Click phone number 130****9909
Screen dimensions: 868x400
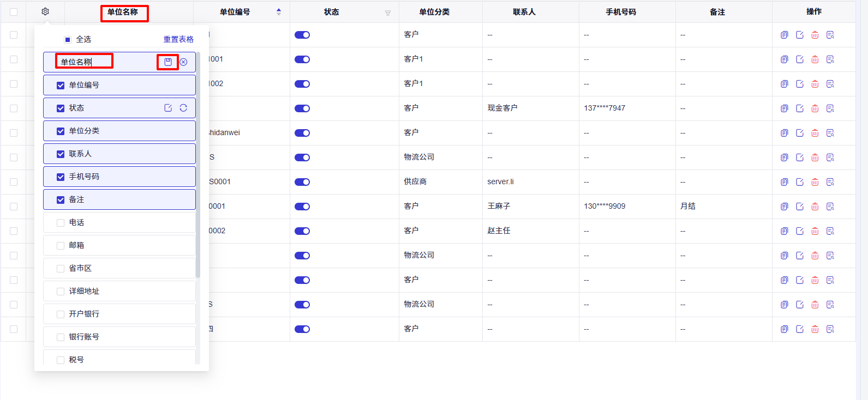tap(604, 206)
